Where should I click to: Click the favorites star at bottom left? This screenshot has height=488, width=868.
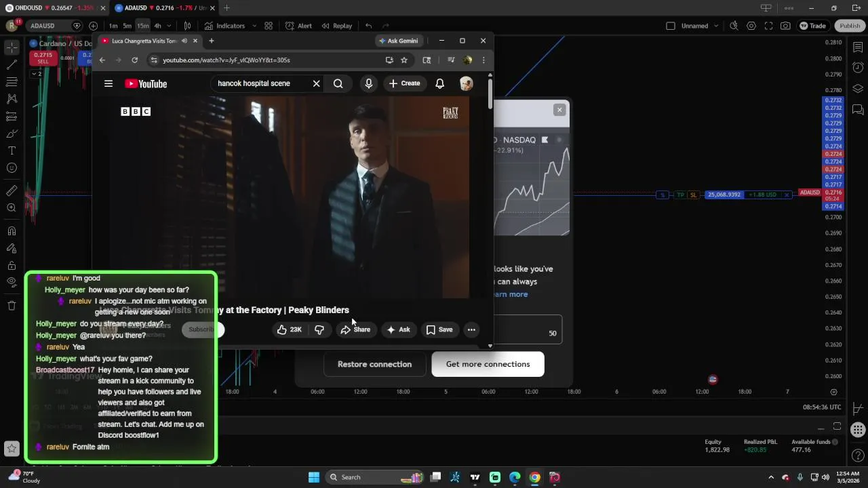[x=12, y=448]
